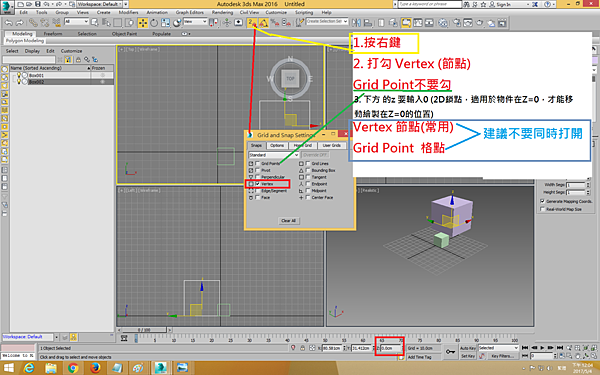This screenshot has height=375, width=600.
Task: Open Chrome from the Windows taskbar
Action: click(x=73, y=368)
